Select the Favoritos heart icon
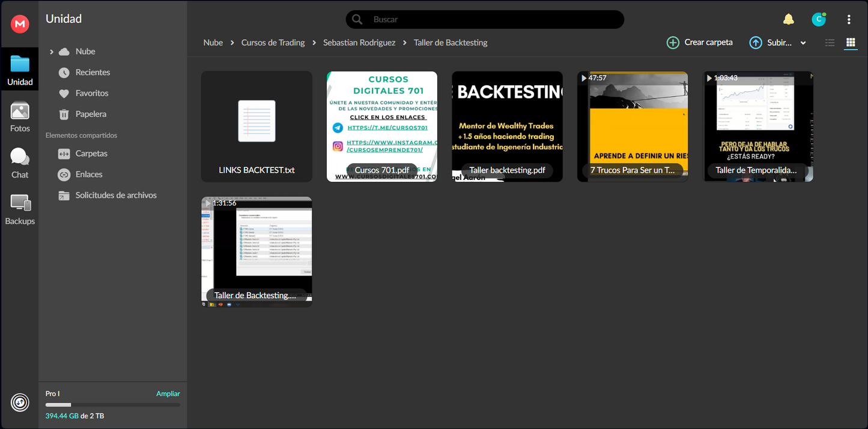This screenshot has height=429, width=868. click(65, 93)
